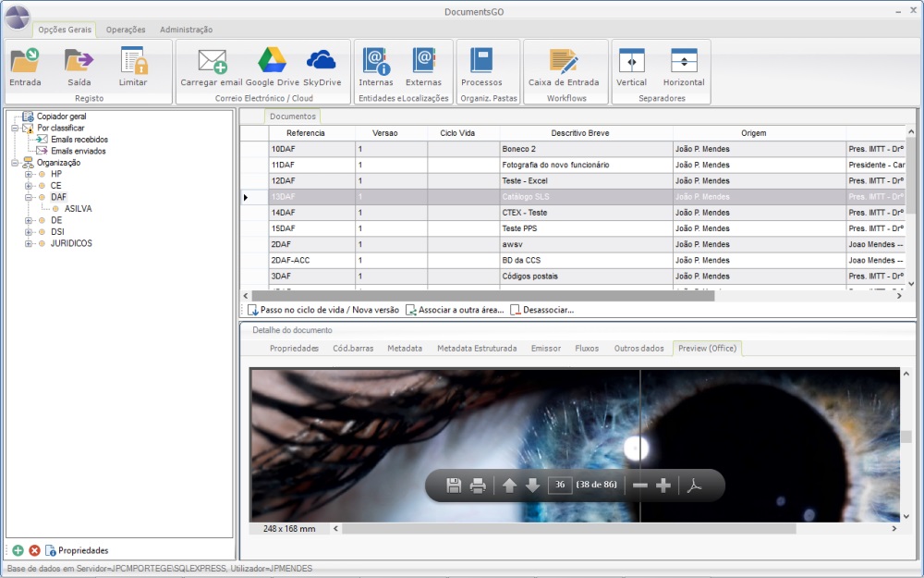The height and width of the screenshot is (578, 924).
Task: Click the page number field in preview
Action: click(559, 486)
